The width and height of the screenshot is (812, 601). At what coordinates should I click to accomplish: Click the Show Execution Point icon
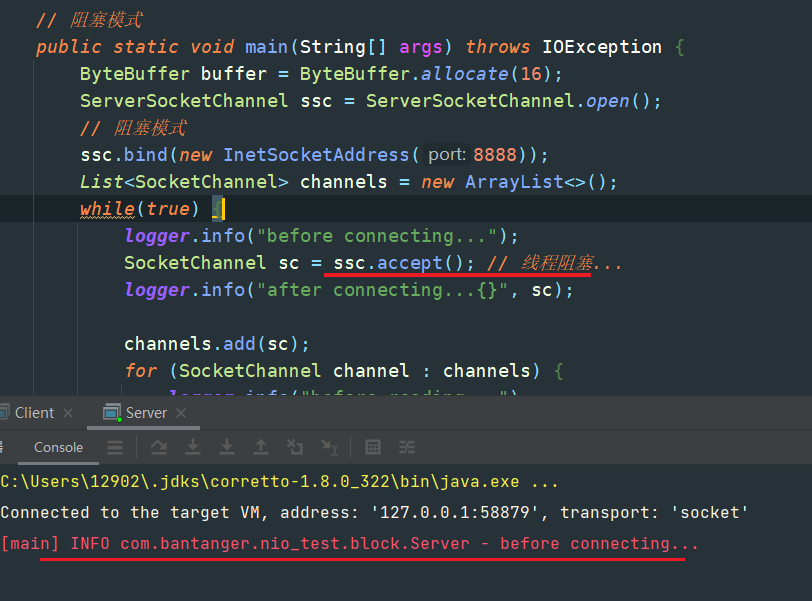coord(115,447)
